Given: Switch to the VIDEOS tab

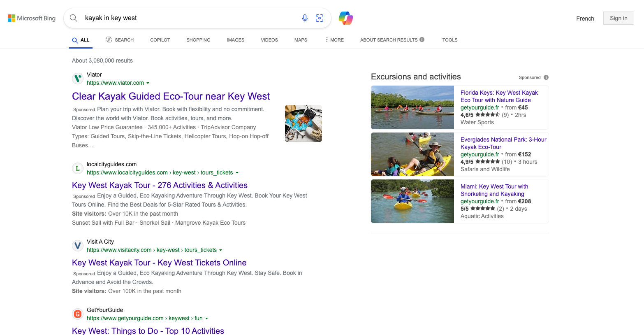Looking at the screenshot, I should (269, 40).
